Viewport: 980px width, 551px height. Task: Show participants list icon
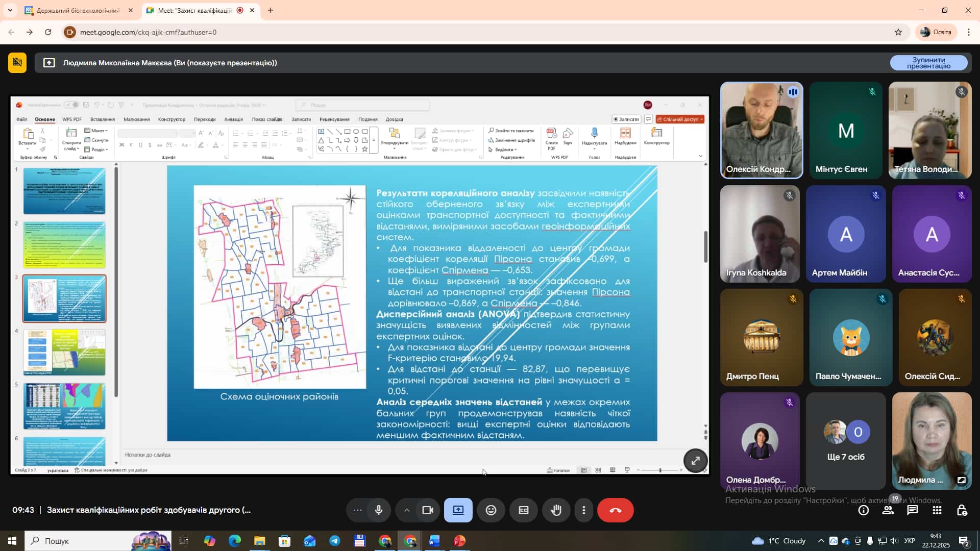click(x=888, y=510)
